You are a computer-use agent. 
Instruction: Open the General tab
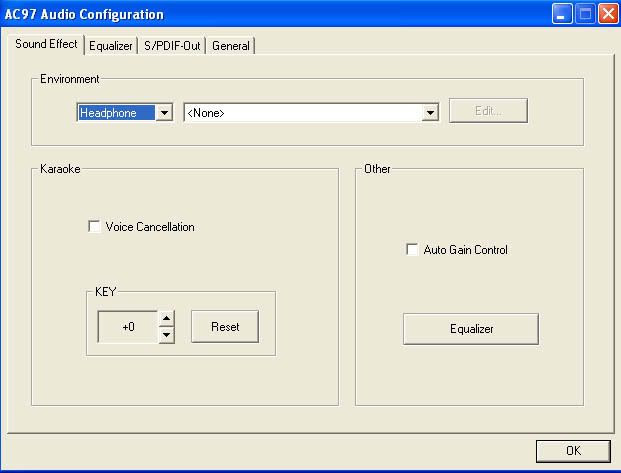click(x=230, y=46)
